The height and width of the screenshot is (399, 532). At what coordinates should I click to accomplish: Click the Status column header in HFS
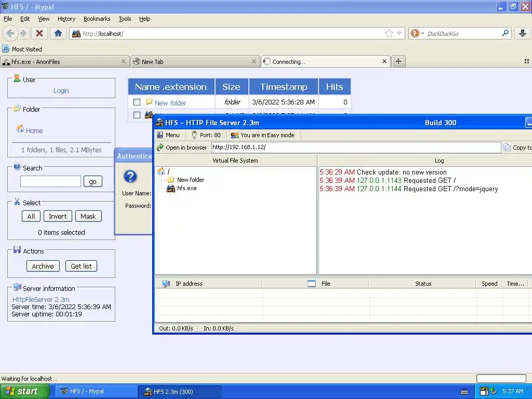[423, 284]
